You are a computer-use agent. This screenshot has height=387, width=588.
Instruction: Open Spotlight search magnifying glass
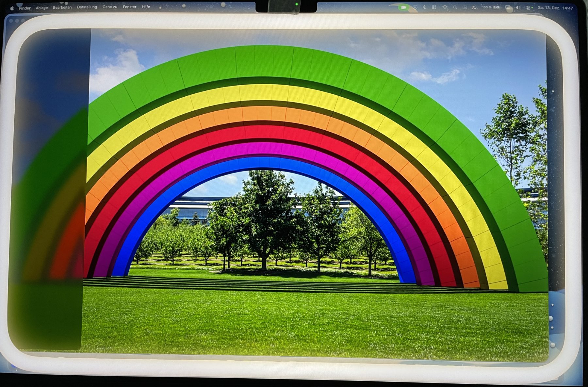click(x=455, y=7)
